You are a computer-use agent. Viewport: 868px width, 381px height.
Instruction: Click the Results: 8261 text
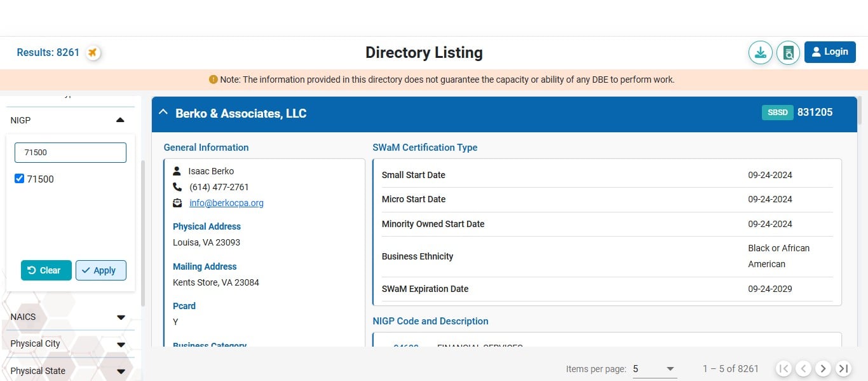point(48,52)
